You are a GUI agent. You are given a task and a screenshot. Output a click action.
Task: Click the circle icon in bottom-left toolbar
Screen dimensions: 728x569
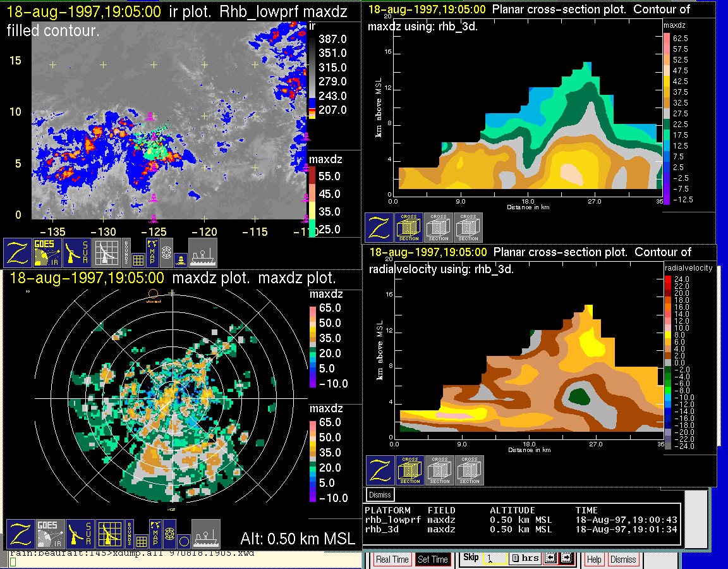183,541
